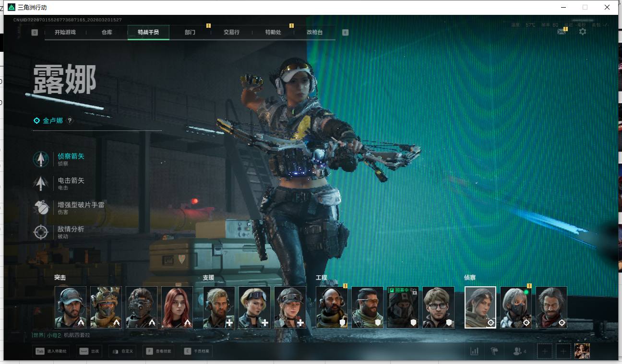Open the 干员档案 button

click(197, 351)
